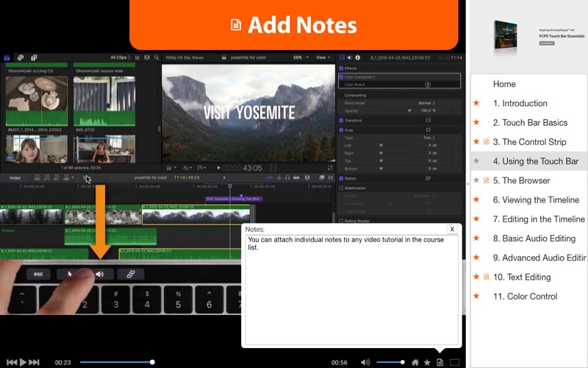Screen dimensions: 588x368
Task: Toggle the Effects checkbox in inspector
Action: pyautogui.click(x=341, y=68)
